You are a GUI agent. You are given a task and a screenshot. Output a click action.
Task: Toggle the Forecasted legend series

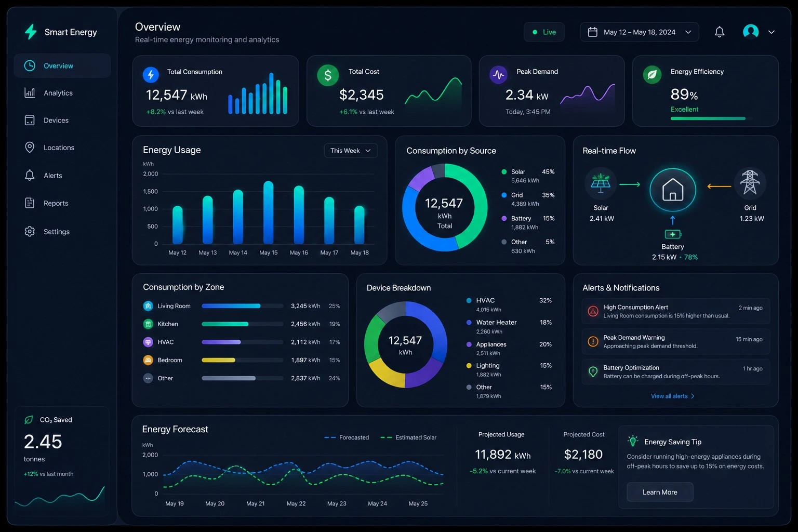tap(347, 437)
